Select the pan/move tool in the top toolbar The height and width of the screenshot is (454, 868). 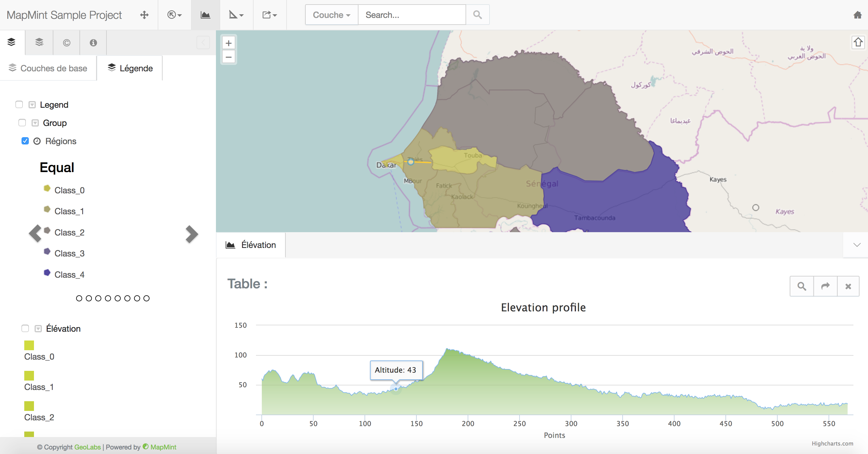[x=144, y=15]
